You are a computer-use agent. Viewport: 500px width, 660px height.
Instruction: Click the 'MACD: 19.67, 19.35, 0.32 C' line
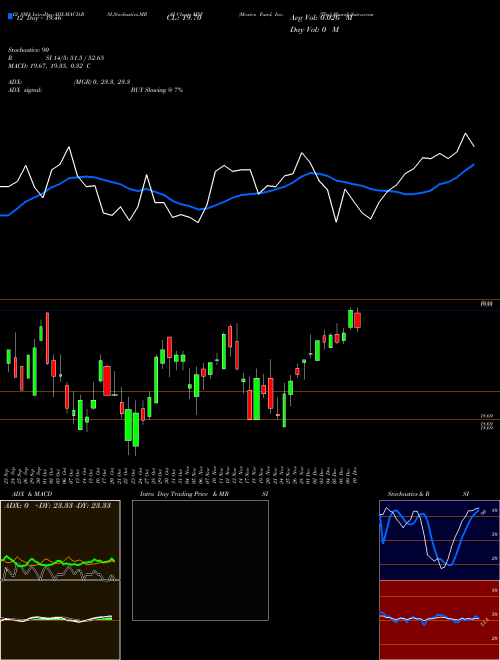point(49,66)
